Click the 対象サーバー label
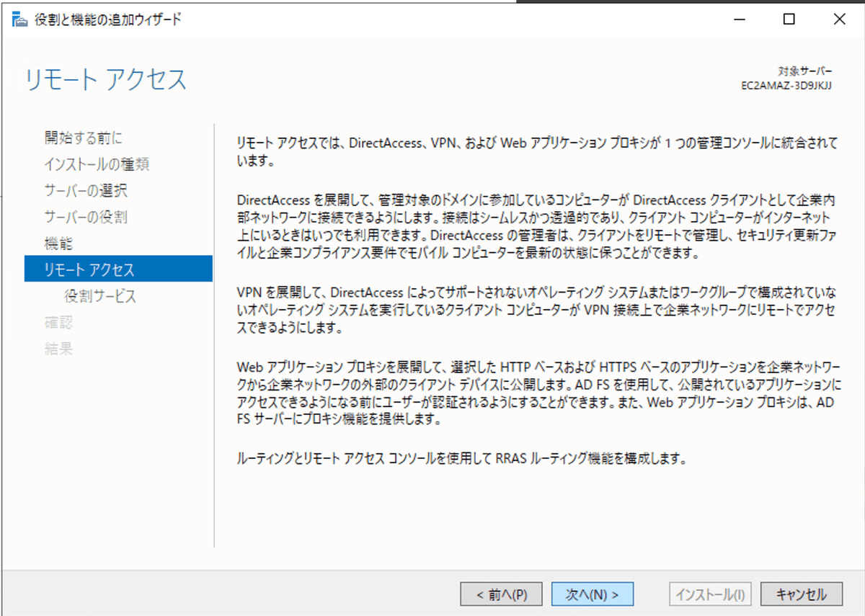 (805, 71)
